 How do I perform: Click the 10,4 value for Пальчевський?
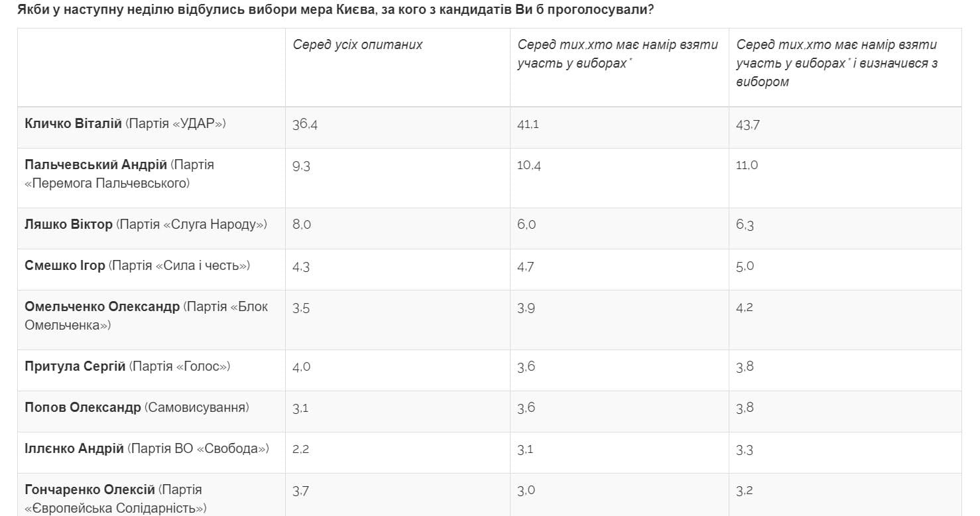[528, 166]
